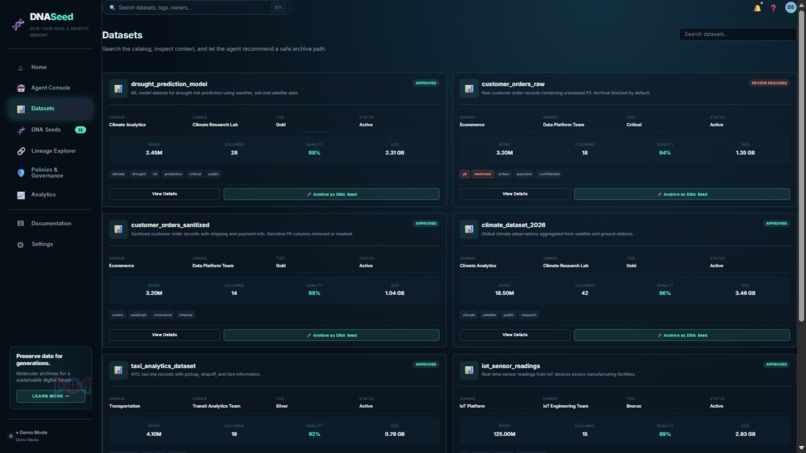This screenshot has height=453, width=806.
Task: Click the climate_dataset_2026 dataset icon
Action: [x=469, y=229]
